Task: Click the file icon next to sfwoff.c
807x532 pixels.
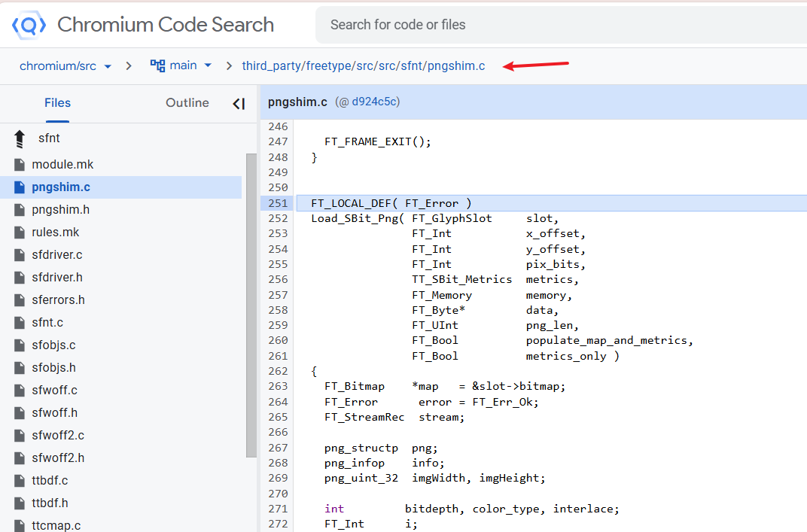Action: tap(20, 391)
